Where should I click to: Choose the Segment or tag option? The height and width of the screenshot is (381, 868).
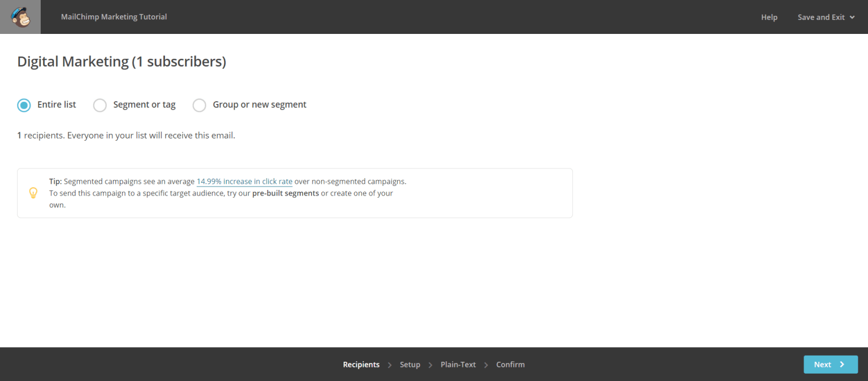pyautogui.click(x=100, y=105)
